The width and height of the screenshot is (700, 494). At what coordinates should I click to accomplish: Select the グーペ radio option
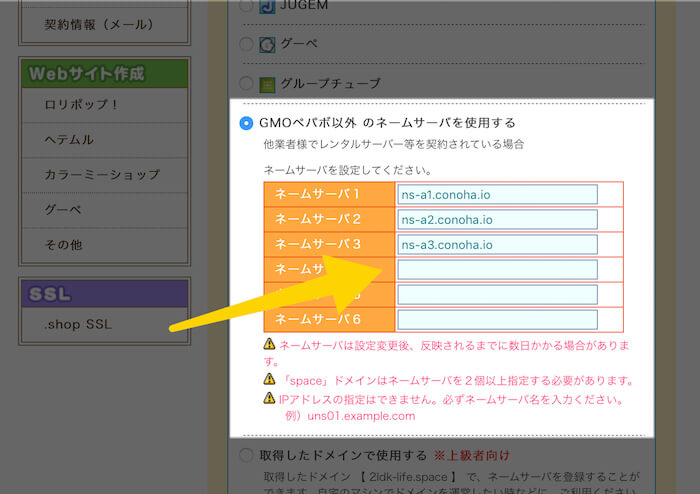[246, 44]
